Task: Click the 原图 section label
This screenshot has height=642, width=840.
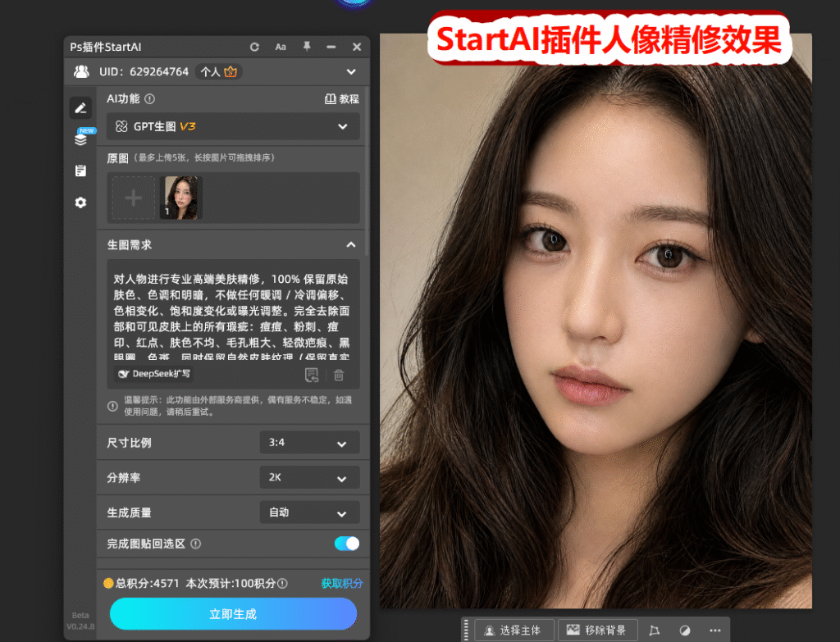Action: click(117, 158)
